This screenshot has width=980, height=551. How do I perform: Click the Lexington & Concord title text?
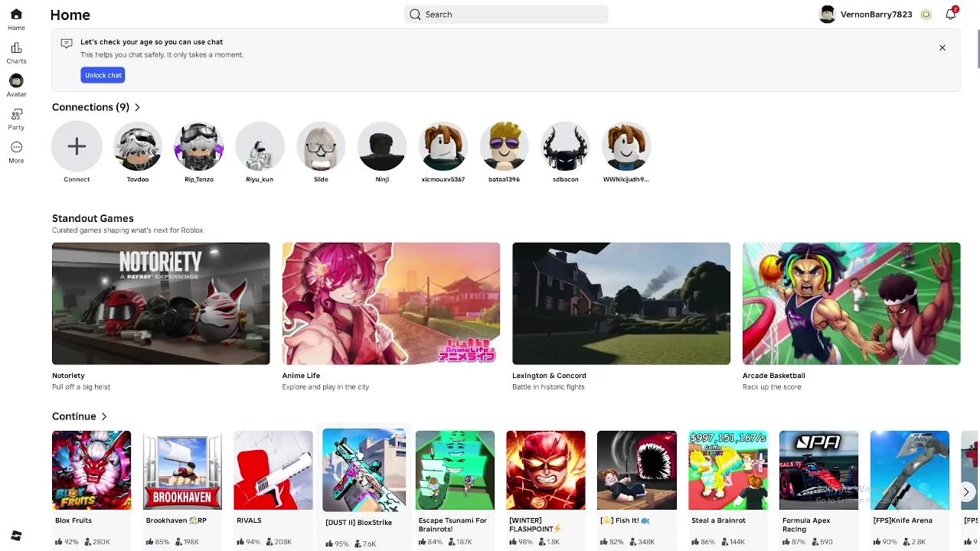(x=549, y=376)
